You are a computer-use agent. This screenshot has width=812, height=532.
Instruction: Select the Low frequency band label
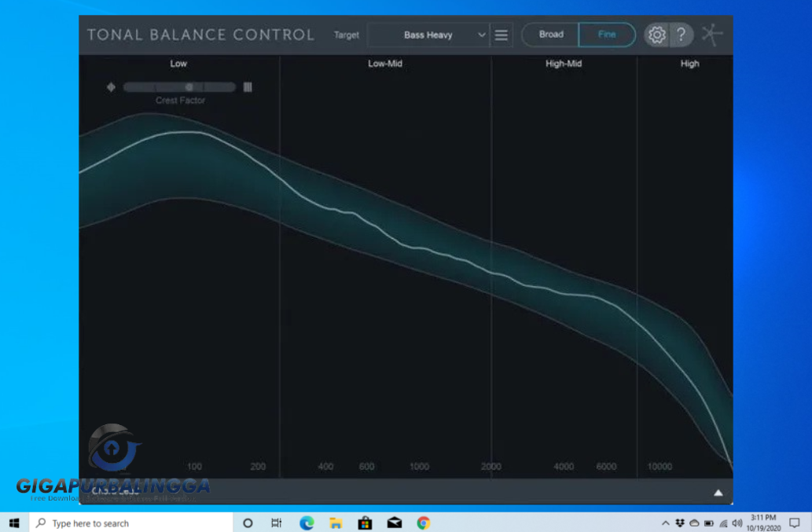[178, 64]
